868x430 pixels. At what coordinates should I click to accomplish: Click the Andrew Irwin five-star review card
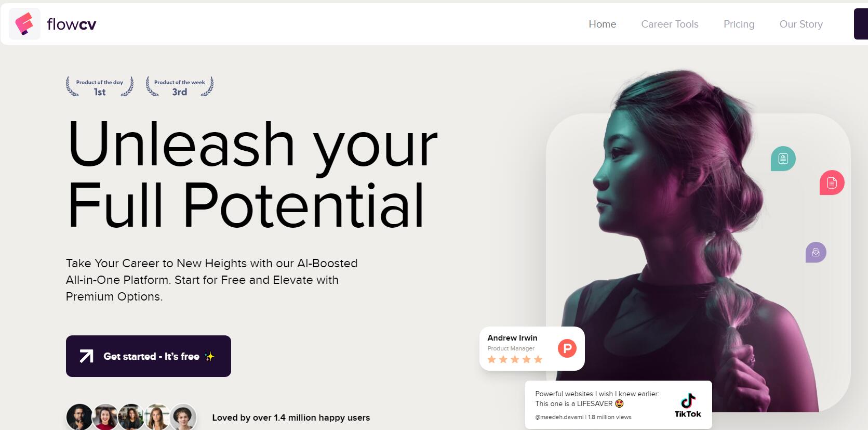coord(532,348)
